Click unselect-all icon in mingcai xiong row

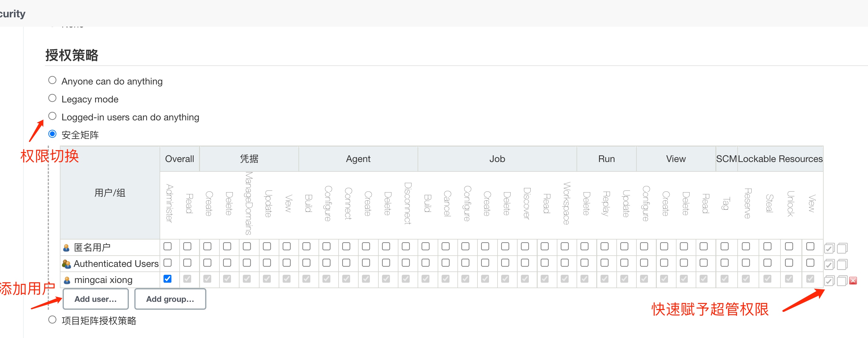[842, 280]
